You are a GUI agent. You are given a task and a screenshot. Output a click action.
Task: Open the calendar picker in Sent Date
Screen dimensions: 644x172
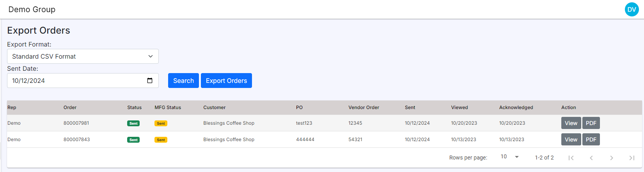tap(150, 81)
